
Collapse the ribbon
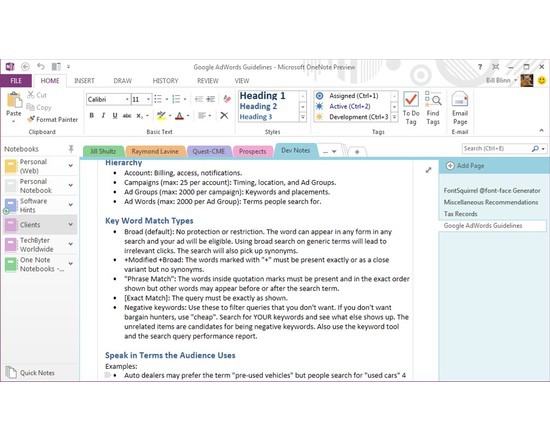coord(541,131)
